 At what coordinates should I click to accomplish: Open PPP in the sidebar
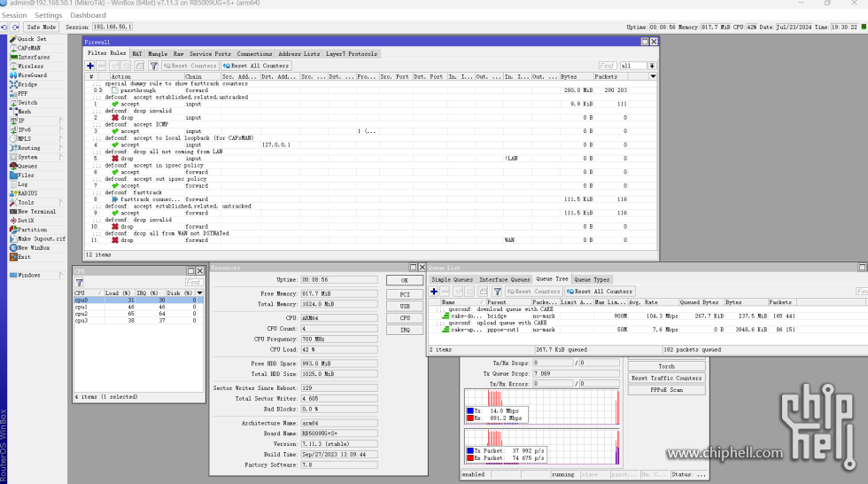coord(23,94)
